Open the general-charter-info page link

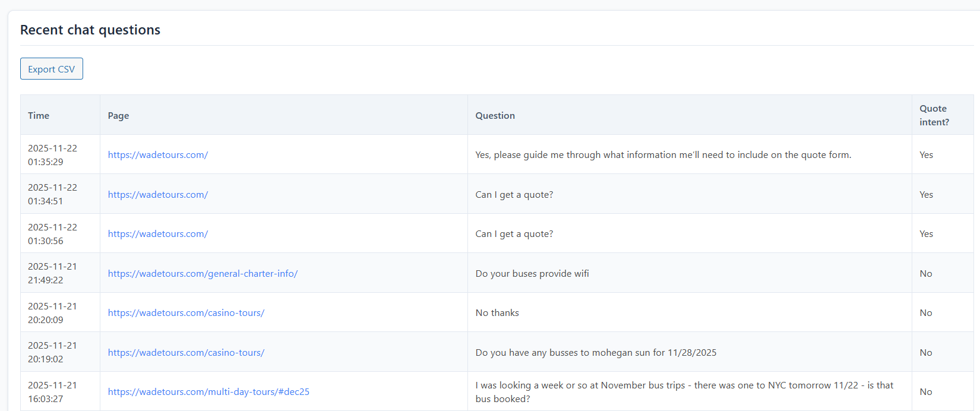[x=203, y=274]
